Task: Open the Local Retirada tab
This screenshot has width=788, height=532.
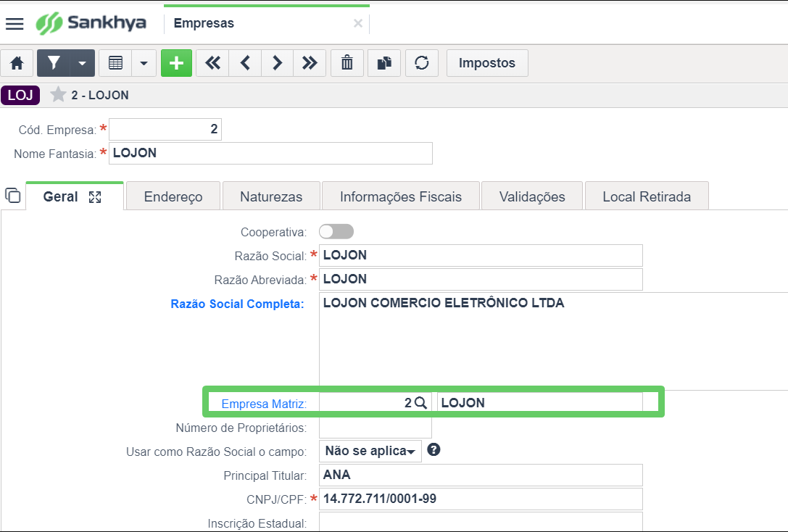Action: 647,196
